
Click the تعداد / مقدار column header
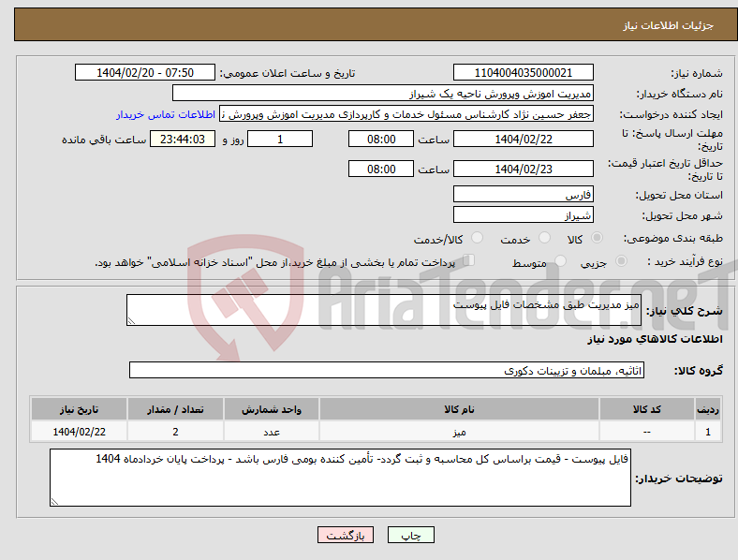pyautogui.click(x=175, y=409)
